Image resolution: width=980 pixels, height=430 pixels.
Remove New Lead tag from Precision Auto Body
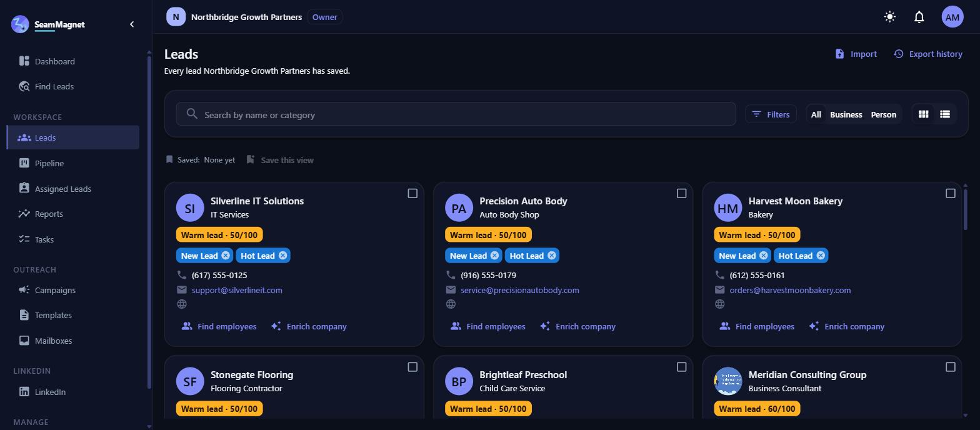[494, 256]
